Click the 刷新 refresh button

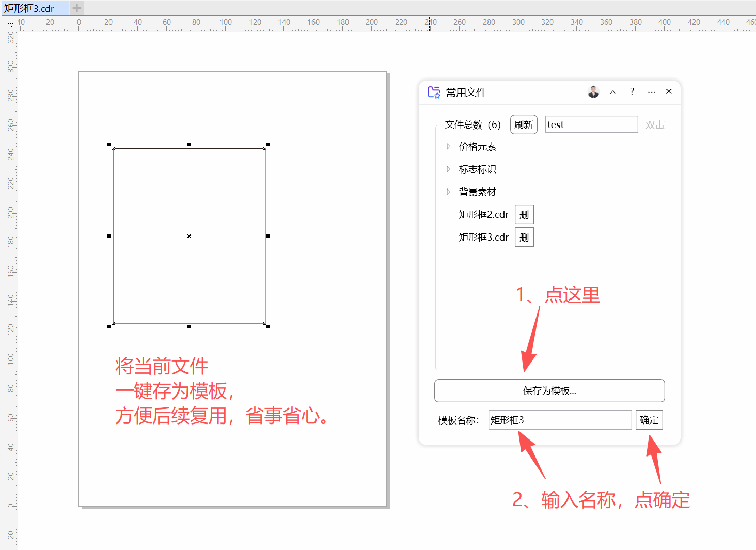click(x=524, y=124)
